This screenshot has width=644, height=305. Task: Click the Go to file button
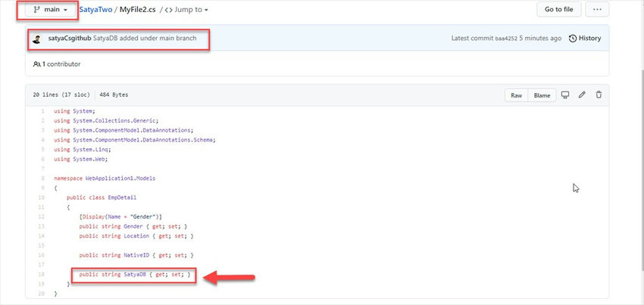[559, 9]
